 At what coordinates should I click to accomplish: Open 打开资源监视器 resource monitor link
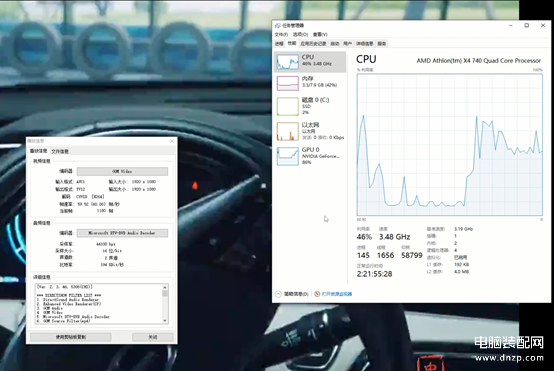coord(337,294)
